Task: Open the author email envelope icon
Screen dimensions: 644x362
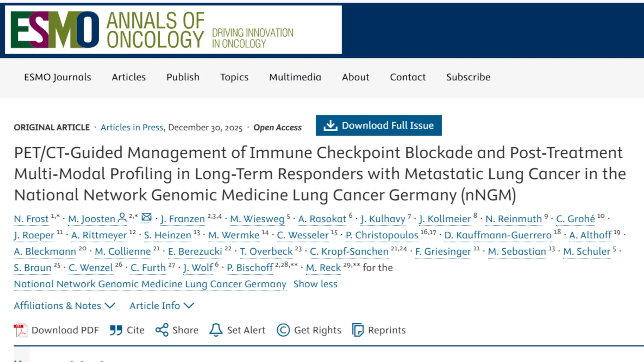Action: 146,217
